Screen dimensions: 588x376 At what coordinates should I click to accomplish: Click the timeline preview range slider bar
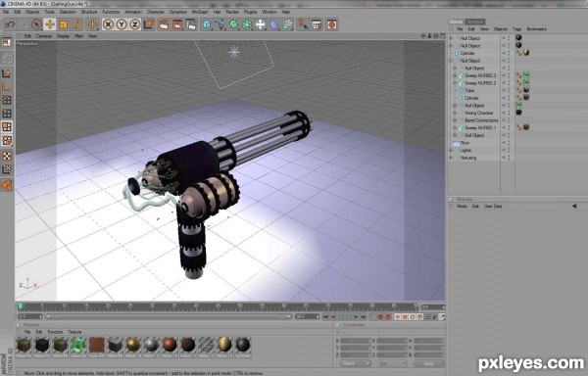click(x=168, y=317)
